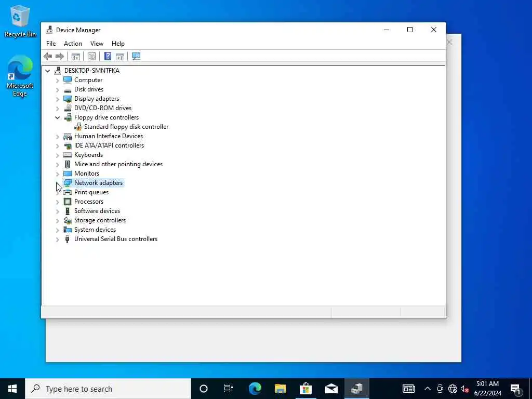Select IDE ATA/ATAPI controllers label
This screenshot has width=532, height=399.
pyautogui.click(x=109, y=145)
